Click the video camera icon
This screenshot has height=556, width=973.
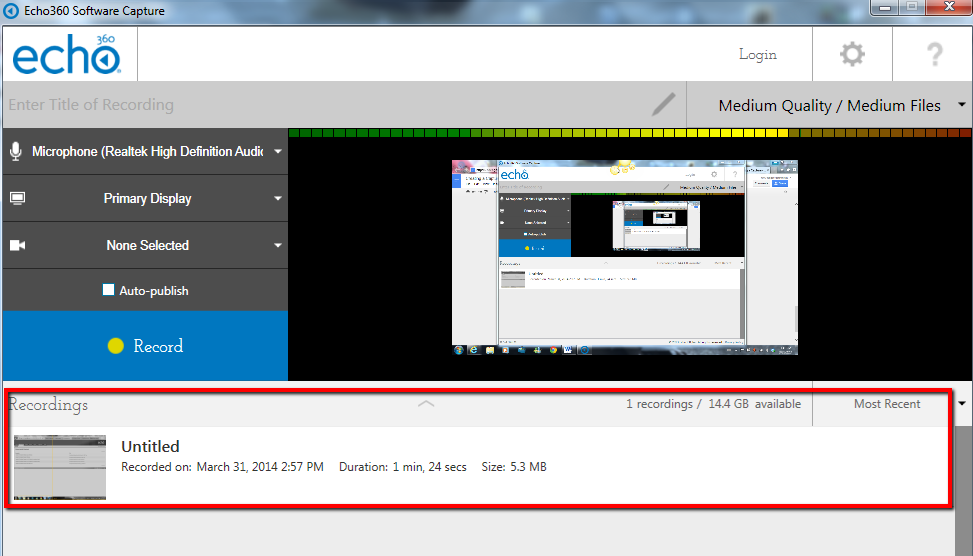(17, 245)
